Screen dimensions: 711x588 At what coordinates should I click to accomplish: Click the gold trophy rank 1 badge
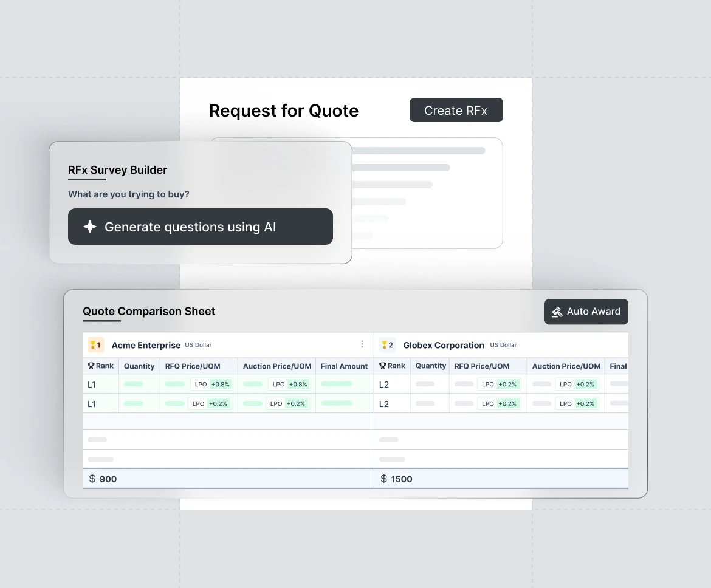click(96, 345)
